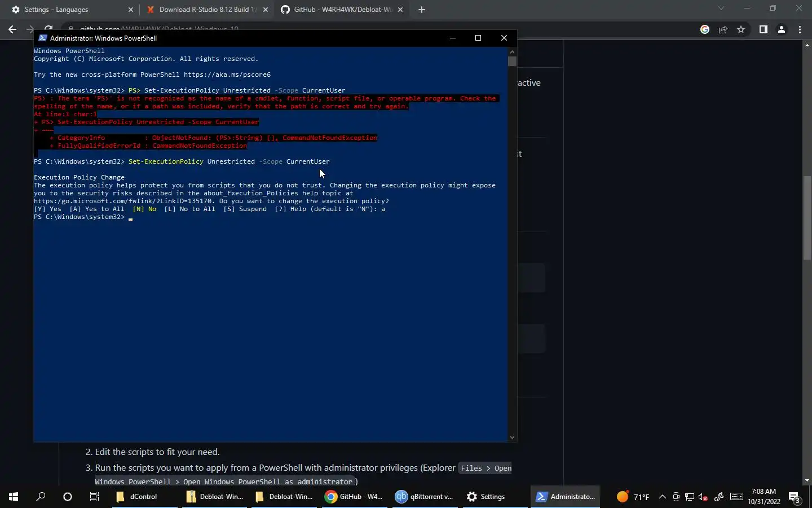Click the 'Execution Policy Change' heading text

(79, 177)
